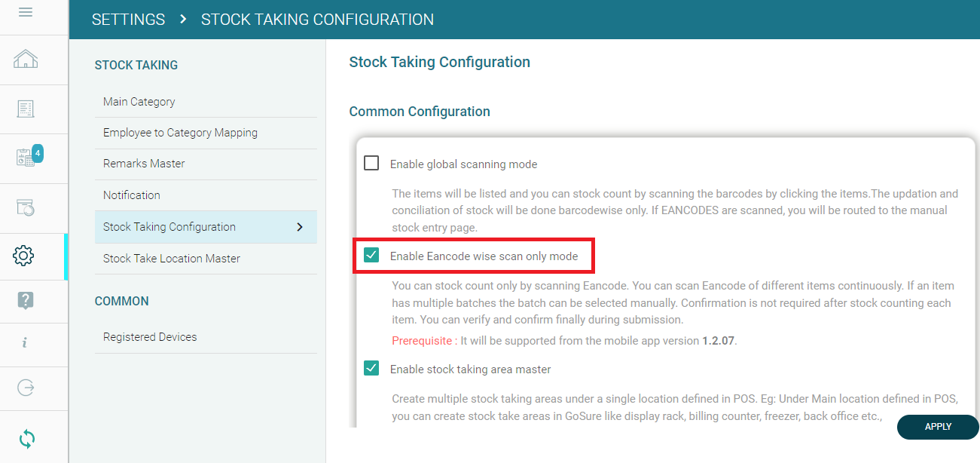Image resolution: width=980 pixels, height=463 pixels.
Task: Open Registered Devices under Common
Action: (150, 337)
